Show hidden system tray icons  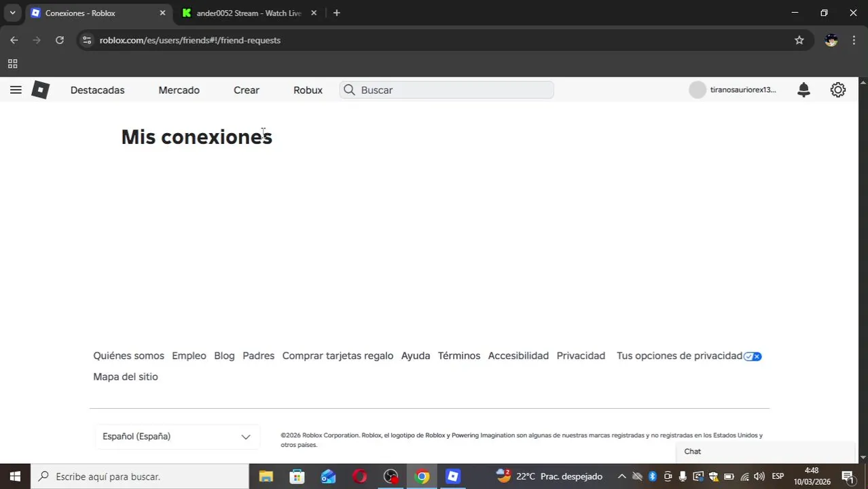(x=621, y=476)
